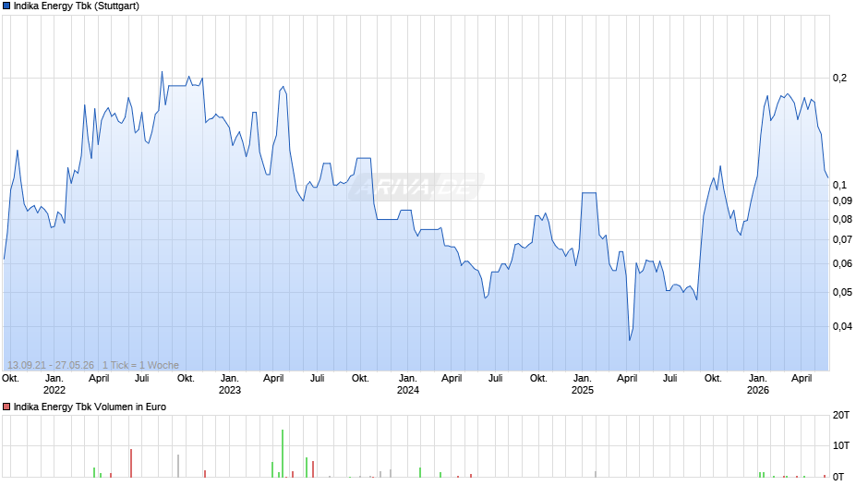Click the 'Jan. 2023' time axis label

(x=230, y=384)
